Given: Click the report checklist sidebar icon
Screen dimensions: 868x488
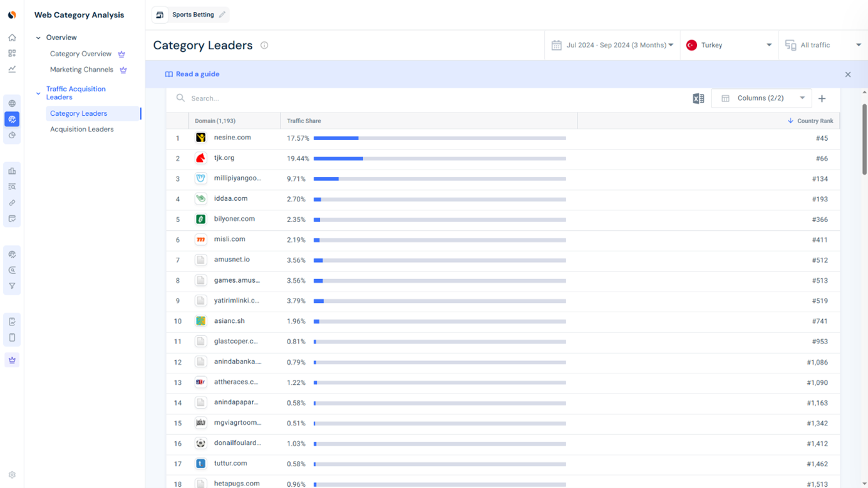Looking at the screenshot, I should [x=12, y=322].
